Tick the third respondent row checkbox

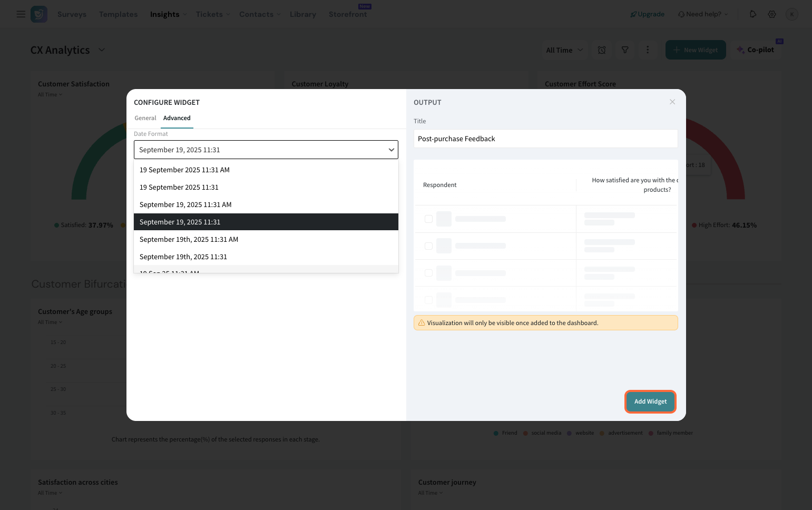(428, 273)
